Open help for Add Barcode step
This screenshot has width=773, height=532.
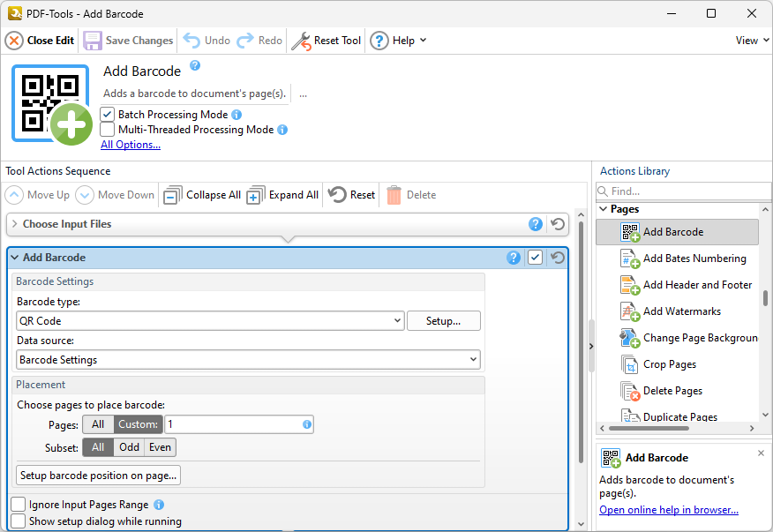click(x=514, y=258)
